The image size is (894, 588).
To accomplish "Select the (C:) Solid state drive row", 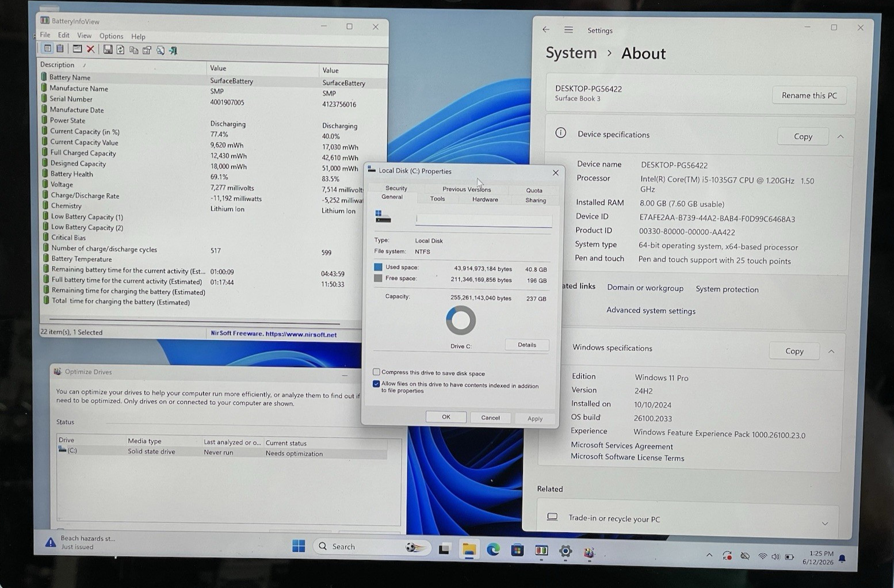I will tap(221, 452).
